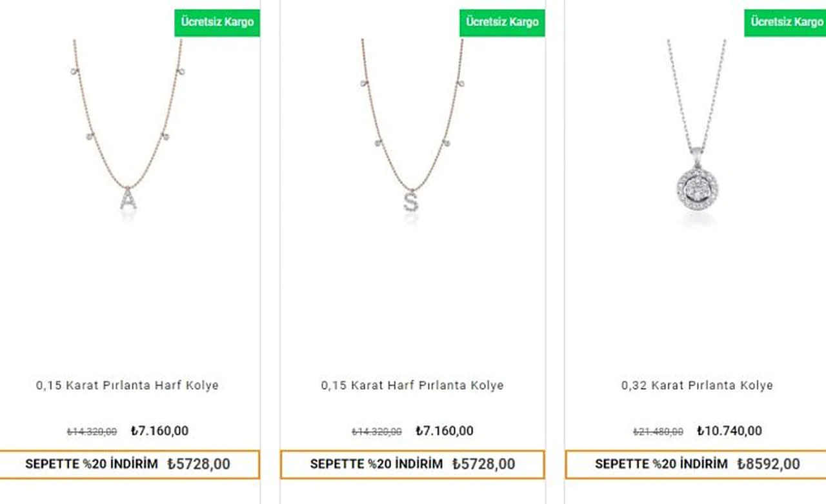Click the crossed-out ₺21.480,00 old price
The image size is (826, 504).
(x=658, y=432)
